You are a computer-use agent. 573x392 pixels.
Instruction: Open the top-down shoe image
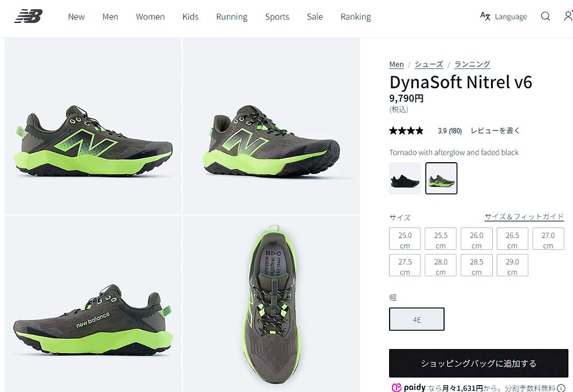tap(272, 304)
